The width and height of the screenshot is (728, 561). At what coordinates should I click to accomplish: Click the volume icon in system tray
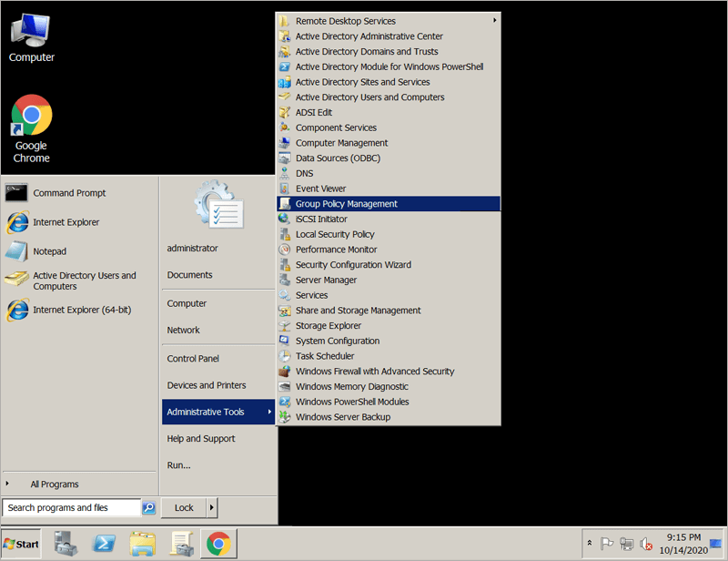click(646, 544)
